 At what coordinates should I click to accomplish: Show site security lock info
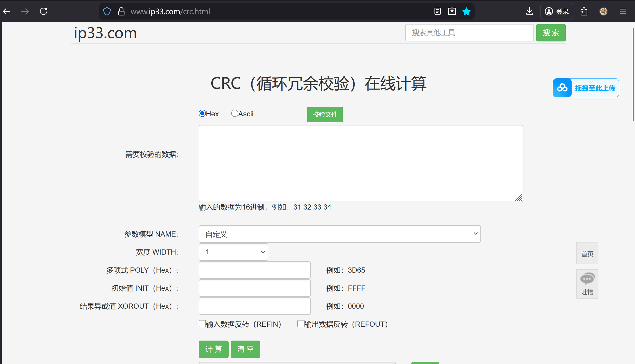click(121, 11)
